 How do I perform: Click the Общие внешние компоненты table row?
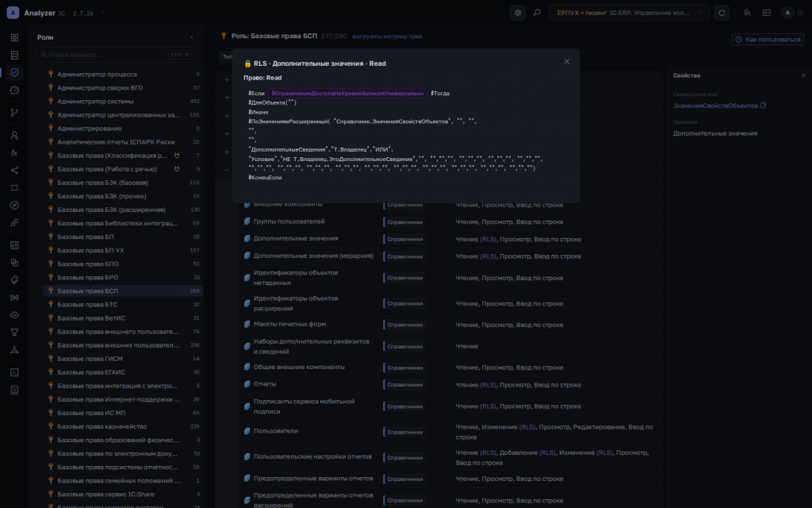pyautogui.click(x=450, y=368)
